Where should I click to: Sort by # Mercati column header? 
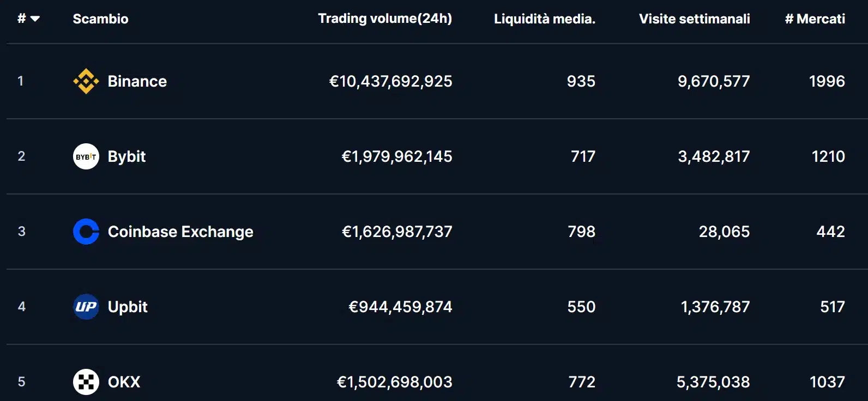click(x=815, y=19)
